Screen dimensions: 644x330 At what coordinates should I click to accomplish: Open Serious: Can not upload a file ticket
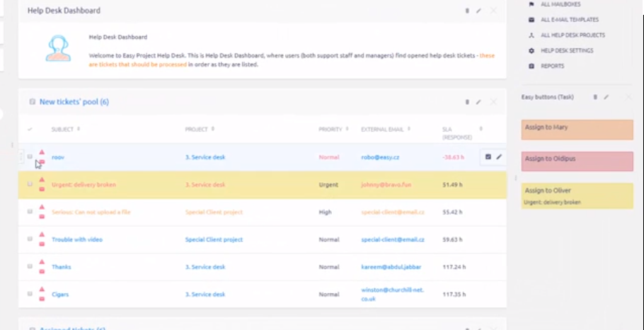pyautogui.click(x=91, y=212)
